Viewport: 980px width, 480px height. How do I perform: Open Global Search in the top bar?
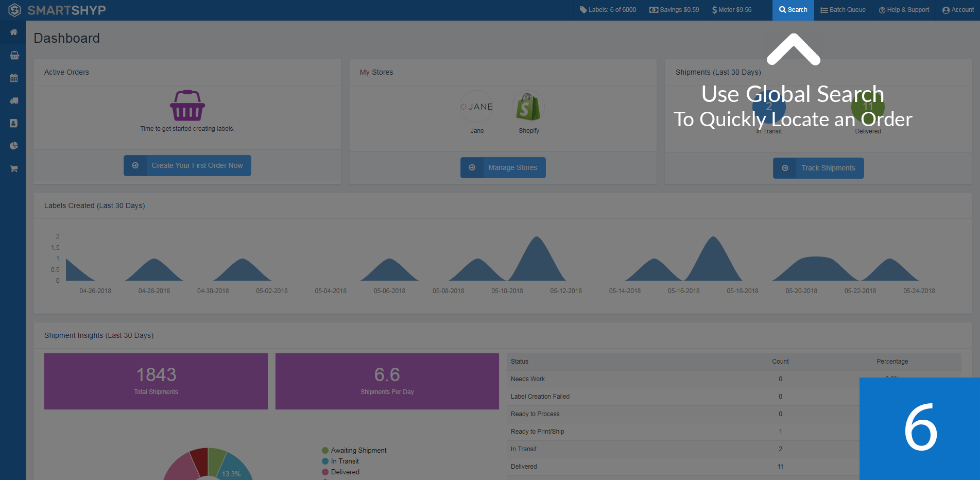(793, 10)
